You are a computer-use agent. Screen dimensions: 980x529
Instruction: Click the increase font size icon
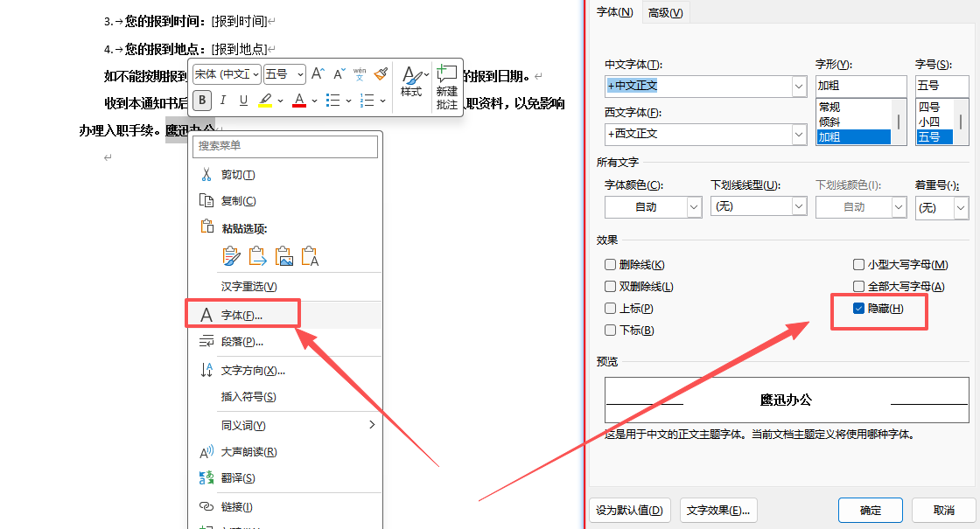pyautogui.click(x=318, y=73)
